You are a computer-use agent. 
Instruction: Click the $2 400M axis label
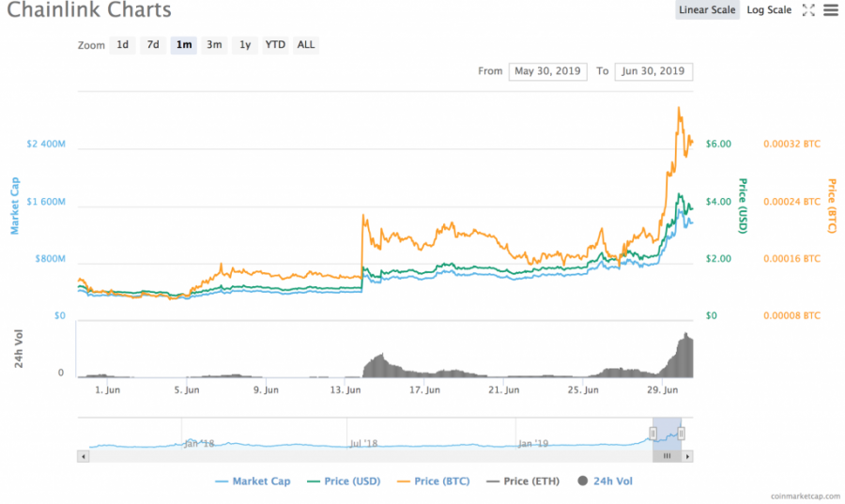pos(46,144)
